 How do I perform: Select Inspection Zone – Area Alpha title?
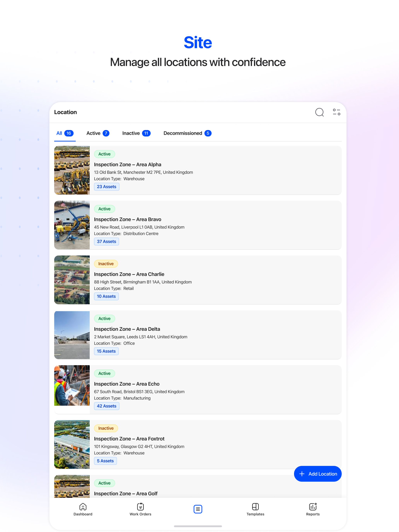tap(127, 165)
